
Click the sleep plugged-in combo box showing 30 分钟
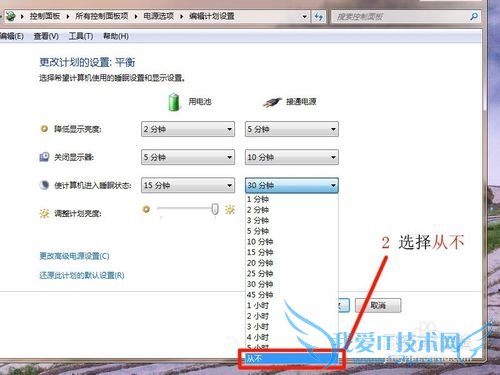point(292,185)
